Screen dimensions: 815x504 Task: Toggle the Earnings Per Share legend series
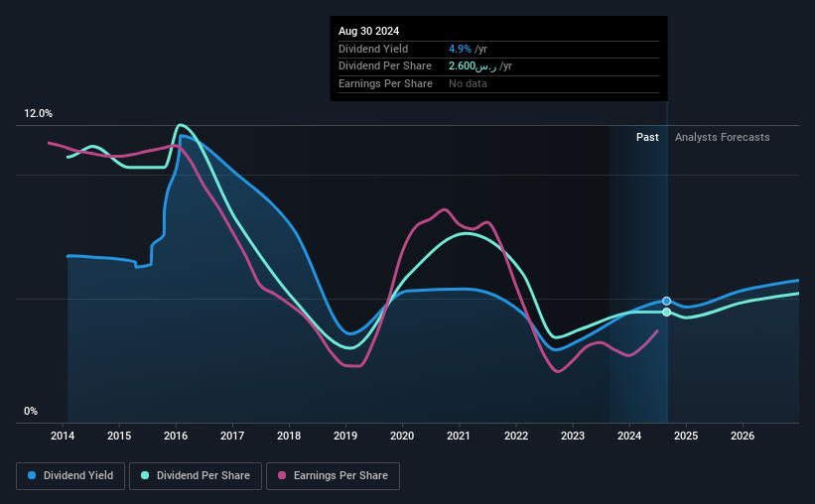[x=333, y=476]
